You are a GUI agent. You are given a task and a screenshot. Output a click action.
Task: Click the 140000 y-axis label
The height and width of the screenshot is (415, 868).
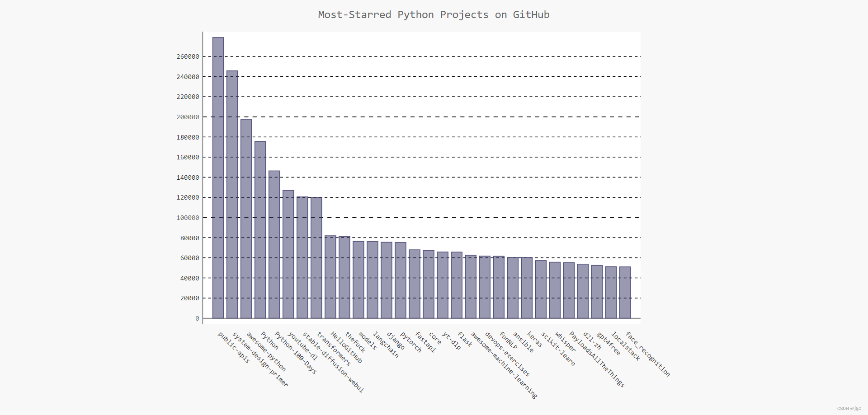(x=188, y=177)
